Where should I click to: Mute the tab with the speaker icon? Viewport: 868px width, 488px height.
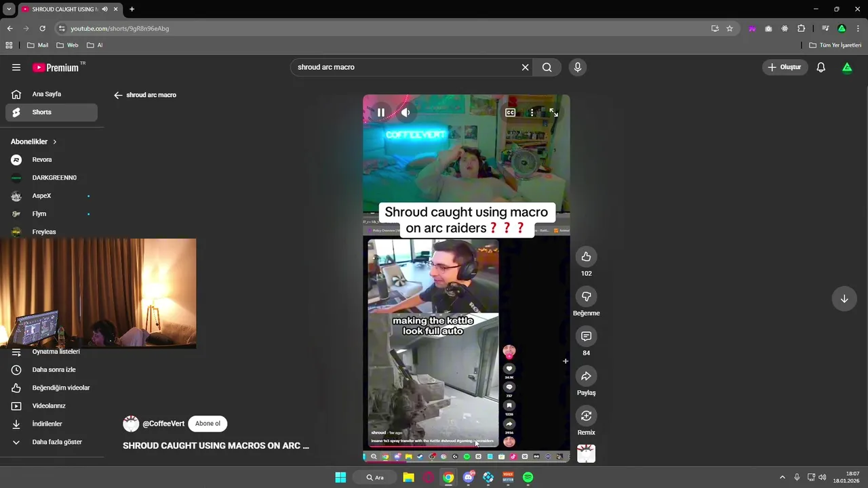pyautogui.click(x=104, y=9)
